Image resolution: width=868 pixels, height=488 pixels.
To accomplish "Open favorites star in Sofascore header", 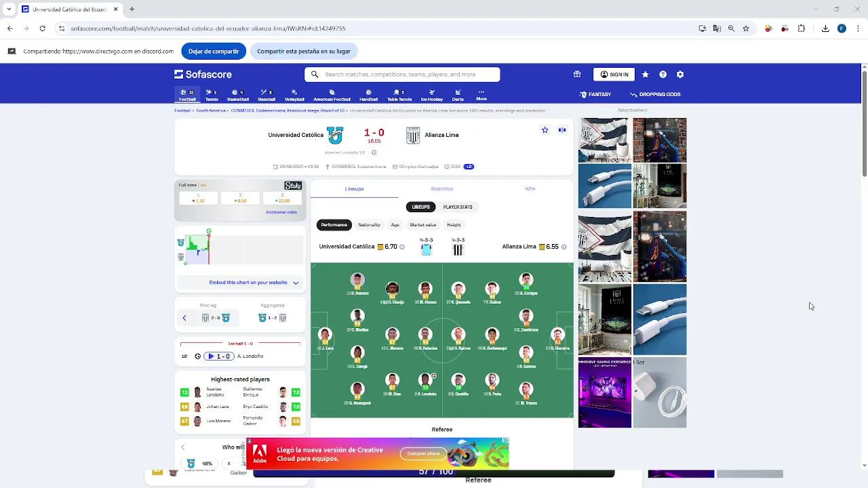I will click(645, 75).
